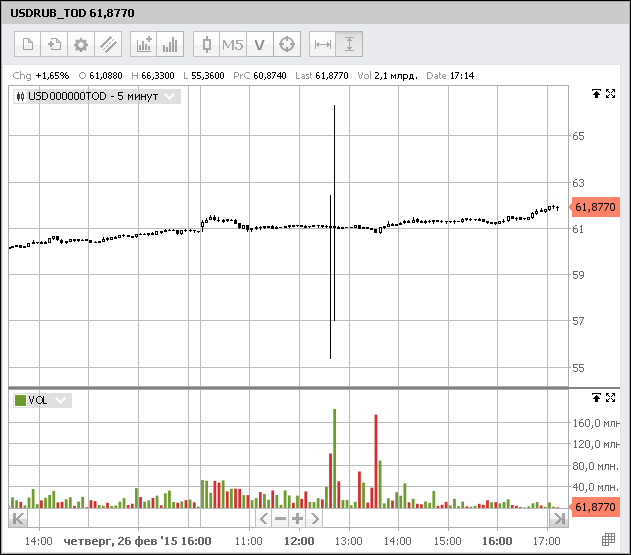Click the 61,8770 price label on price axis
The height and width of the screenshot is (555, 631).
(x=595, y=207)
